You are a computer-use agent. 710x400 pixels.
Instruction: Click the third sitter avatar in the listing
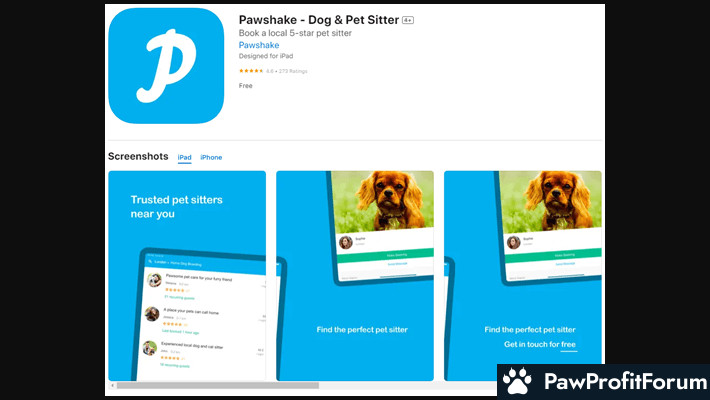149,348
